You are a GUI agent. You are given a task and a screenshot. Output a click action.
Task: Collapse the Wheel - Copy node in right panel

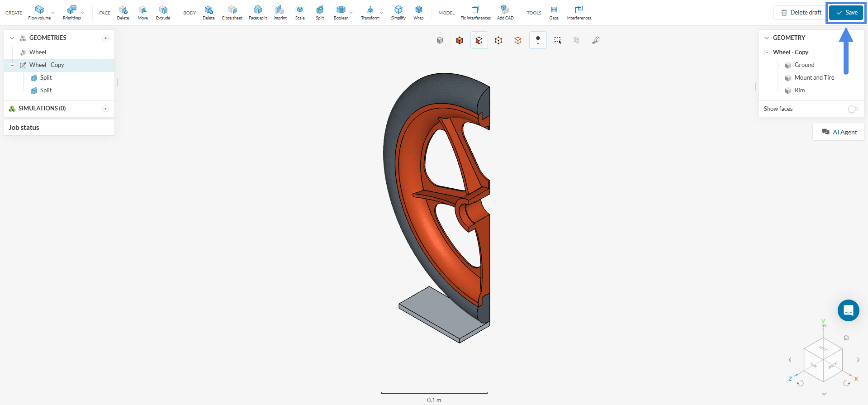(767, 52)
